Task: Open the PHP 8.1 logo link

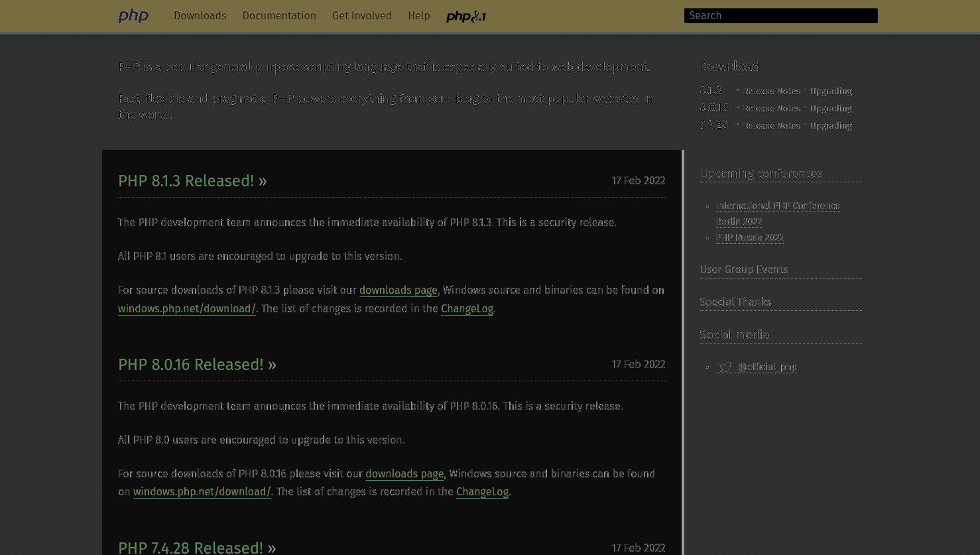Action: pyautogui.click(x=466, y=17)
